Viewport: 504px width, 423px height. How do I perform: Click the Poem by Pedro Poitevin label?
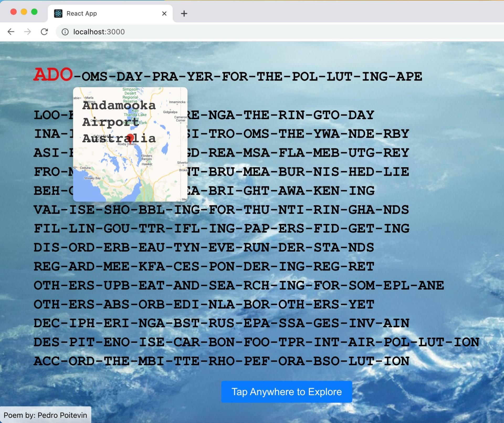tap(45, 415)
